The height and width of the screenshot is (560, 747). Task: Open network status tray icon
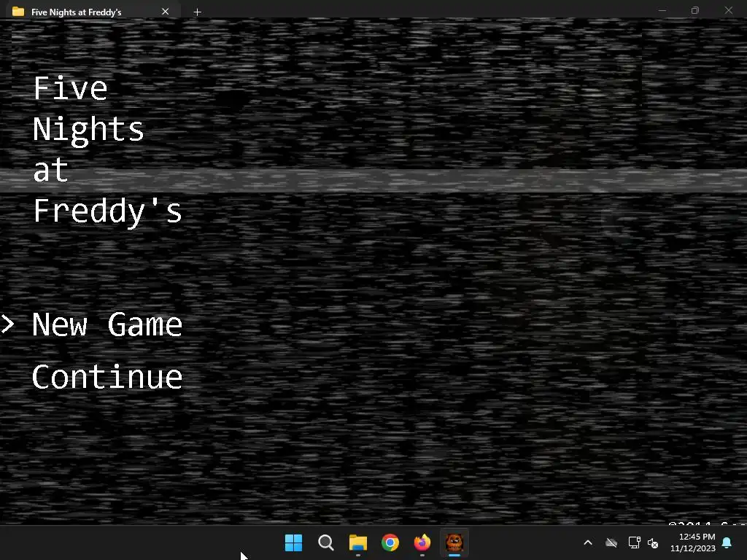pos(634,542)
